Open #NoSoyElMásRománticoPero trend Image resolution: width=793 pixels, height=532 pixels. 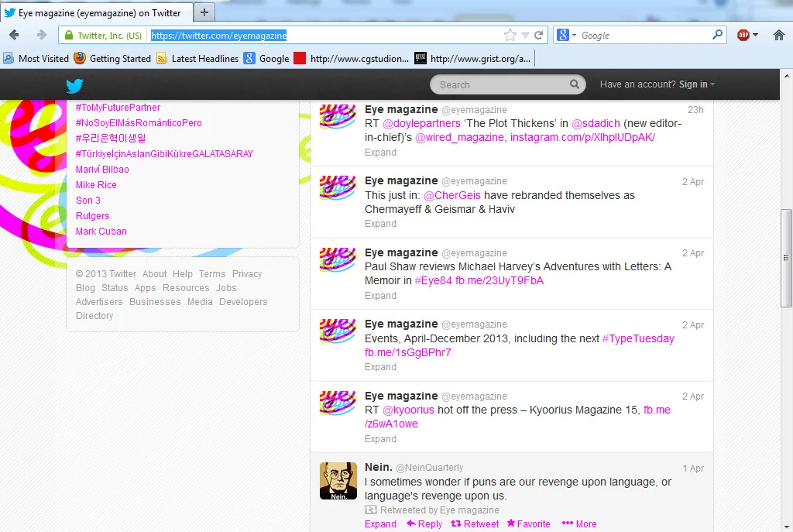tap(139, 123)
